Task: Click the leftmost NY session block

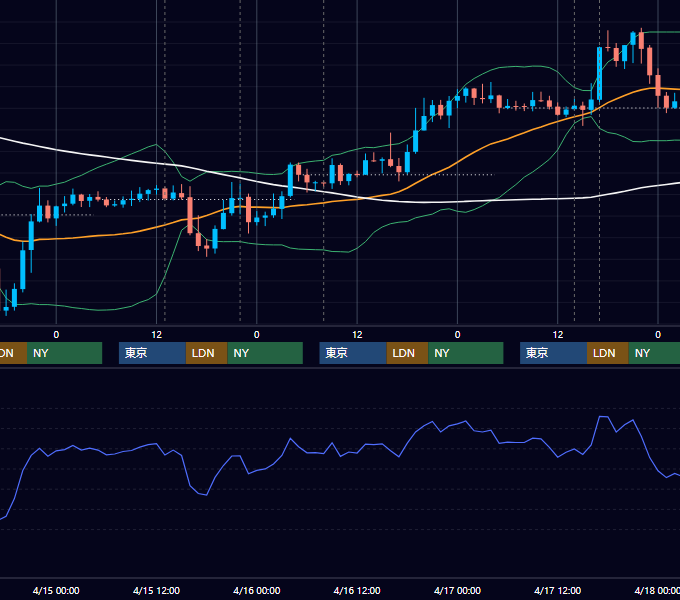Action: [64, 353]
